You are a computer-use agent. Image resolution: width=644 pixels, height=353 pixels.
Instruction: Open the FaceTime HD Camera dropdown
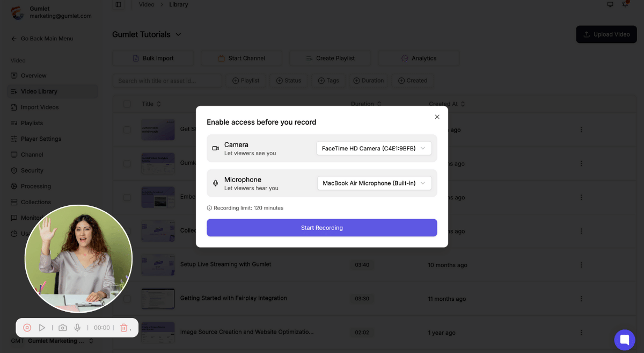click(x=374, y=148)
